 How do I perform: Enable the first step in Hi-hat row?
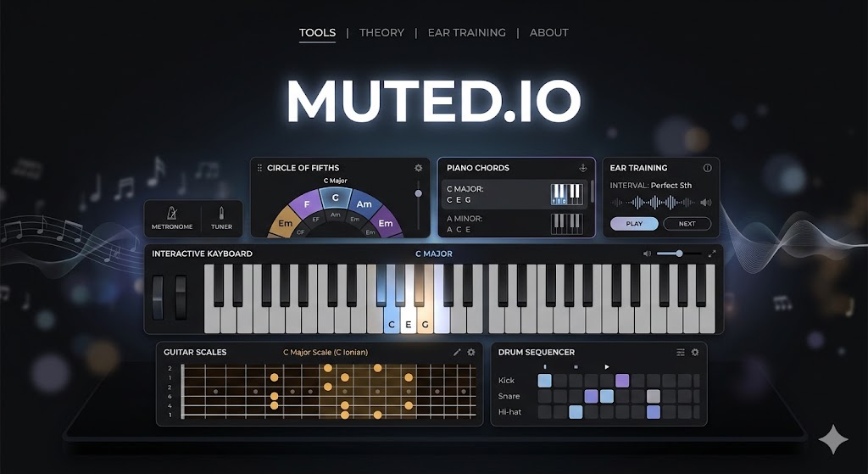click(545, 412)
